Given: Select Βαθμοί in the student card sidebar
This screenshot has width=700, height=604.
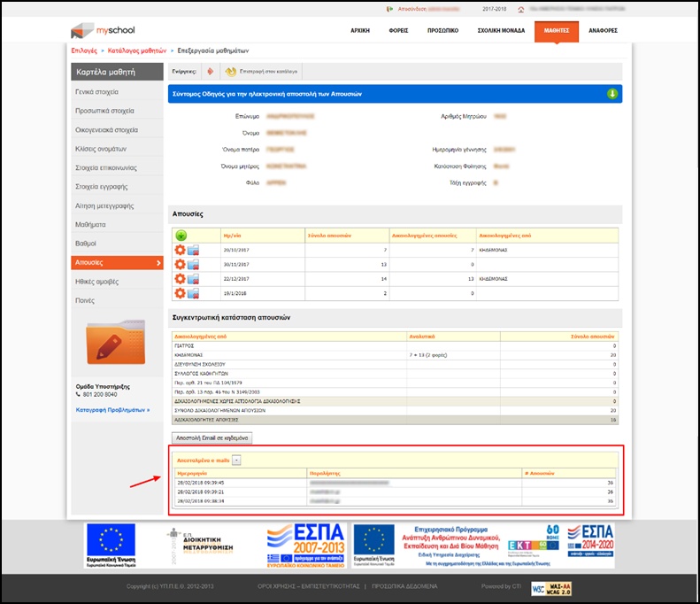Looking at the screenshot, I should [x=117, y=243].
